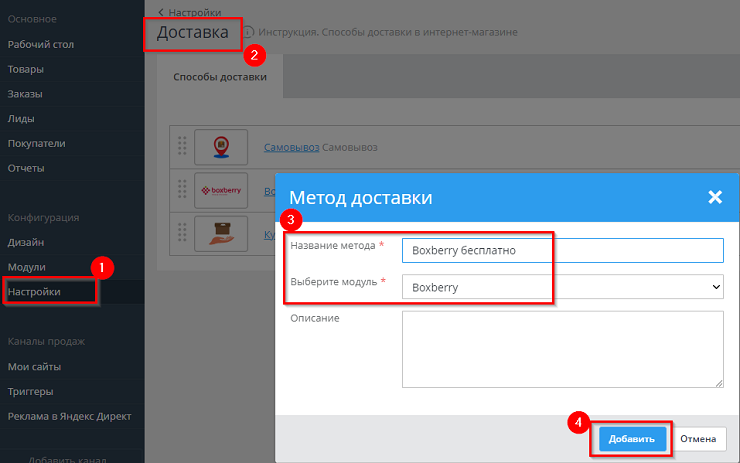Click info icon next to Инструкция
Screen dimensions: 740x463
tap(248, 32)
